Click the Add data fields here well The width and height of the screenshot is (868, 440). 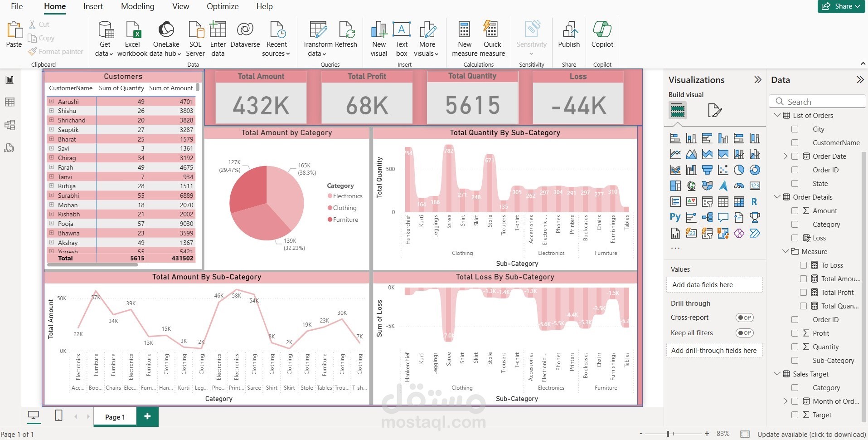(x=714, y=285)
